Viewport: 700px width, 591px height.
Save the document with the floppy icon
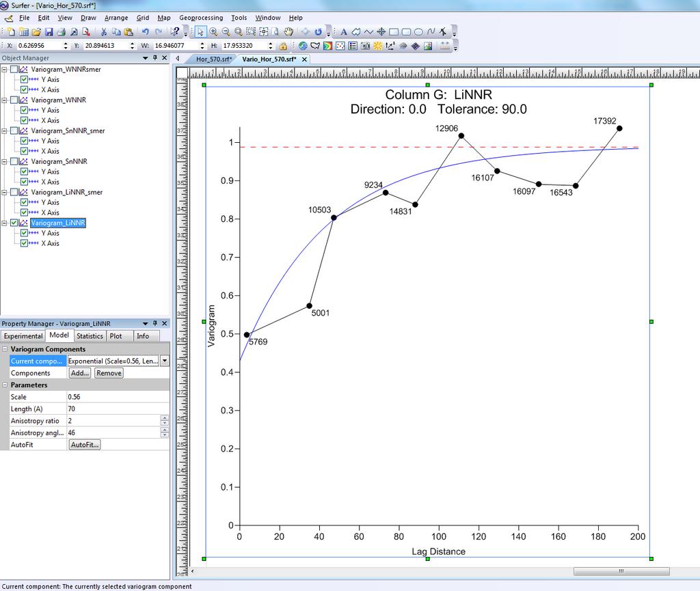coord(49,31)
